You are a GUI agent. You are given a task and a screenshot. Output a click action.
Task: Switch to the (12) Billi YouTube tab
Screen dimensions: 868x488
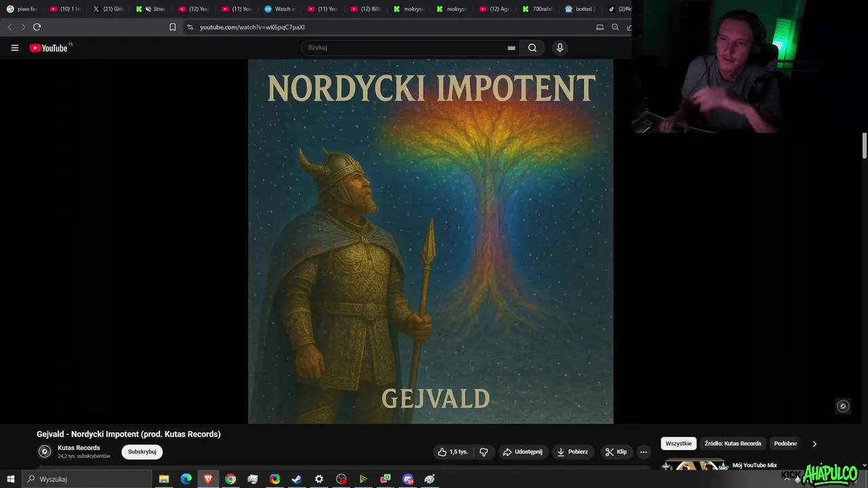[x=366, y=9]
